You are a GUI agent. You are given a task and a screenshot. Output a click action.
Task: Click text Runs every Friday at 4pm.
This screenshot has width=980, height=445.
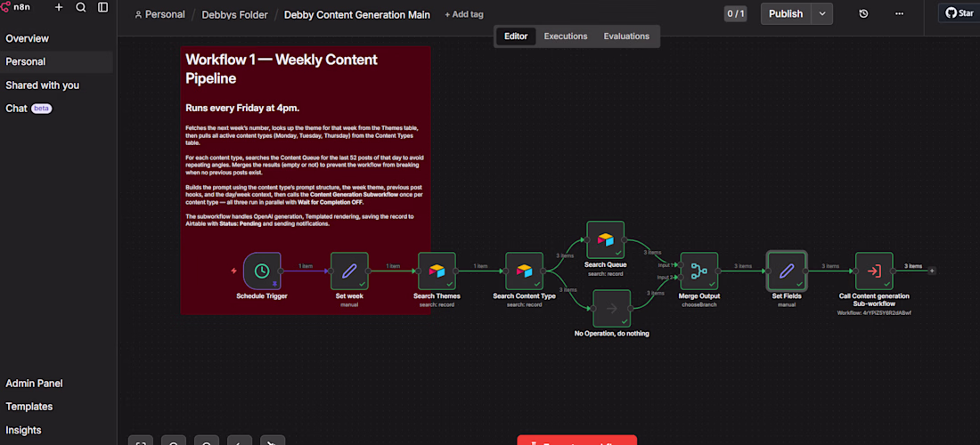(x=242, y=108)
